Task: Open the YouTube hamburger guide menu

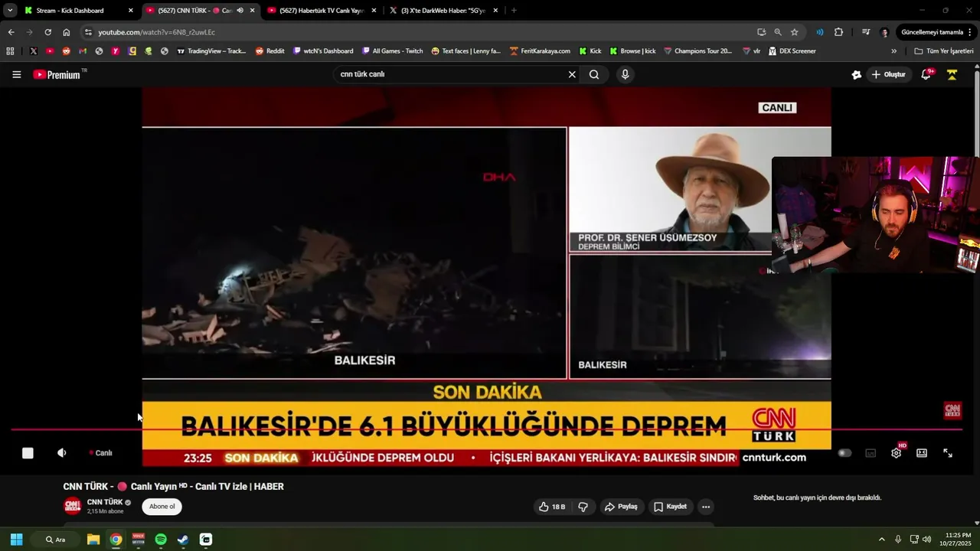Action: point(16,74)
